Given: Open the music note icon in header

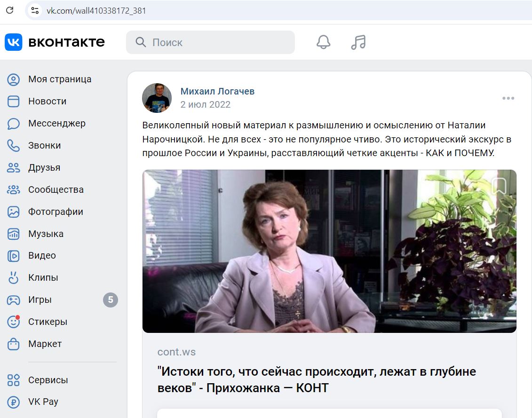Looking at the screenshot, I should tap(358, 42).
